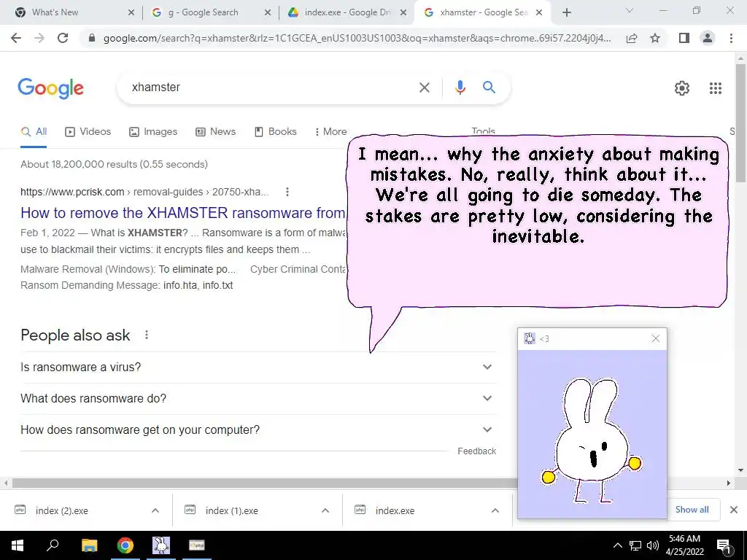The width and height of the screenshot is (747, 560).
Task: Share this page from address bar
Action: click(632, 38)
